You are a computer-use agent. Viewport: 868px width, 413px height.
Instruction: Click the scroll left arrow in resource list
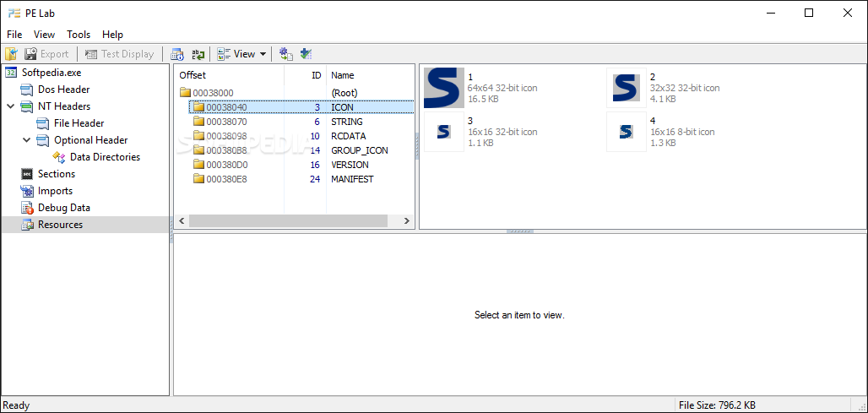click(182, 221)
